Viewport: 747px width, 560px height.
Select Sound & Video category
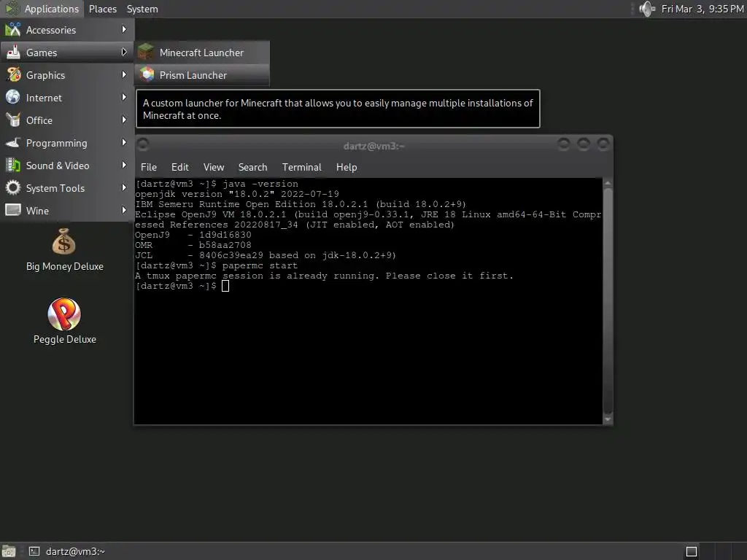66,166
